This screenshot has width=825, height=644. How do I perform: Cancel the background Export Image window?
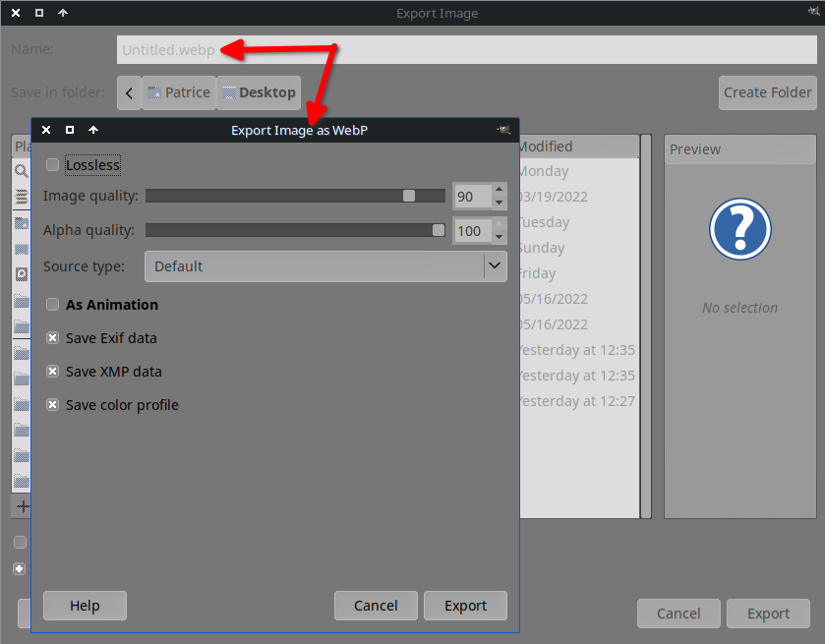678,614
